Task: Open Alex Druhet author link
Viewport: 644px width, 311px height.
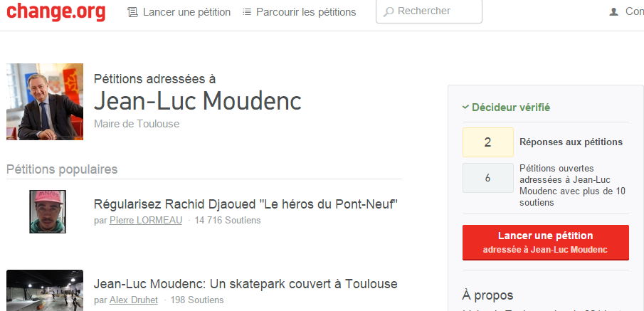Action: (134, 300)
